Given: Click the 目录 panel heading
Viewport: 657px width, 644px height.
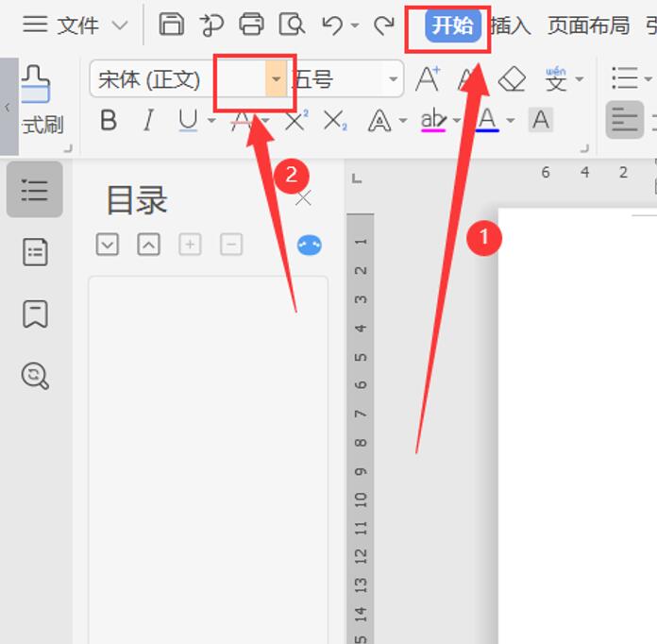Looking at the screenshot, I should point(137,200).
